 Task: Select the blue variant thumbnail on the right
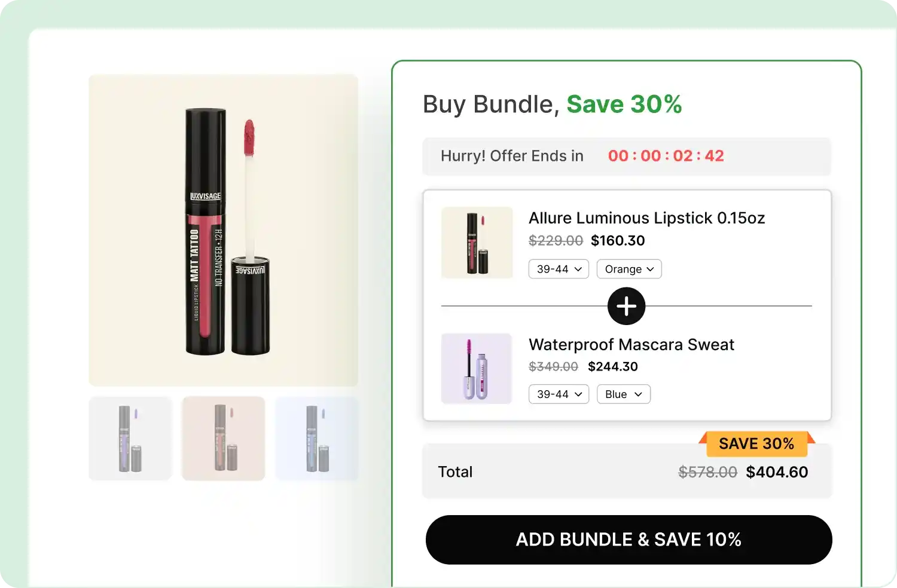(x=316, y=438)
